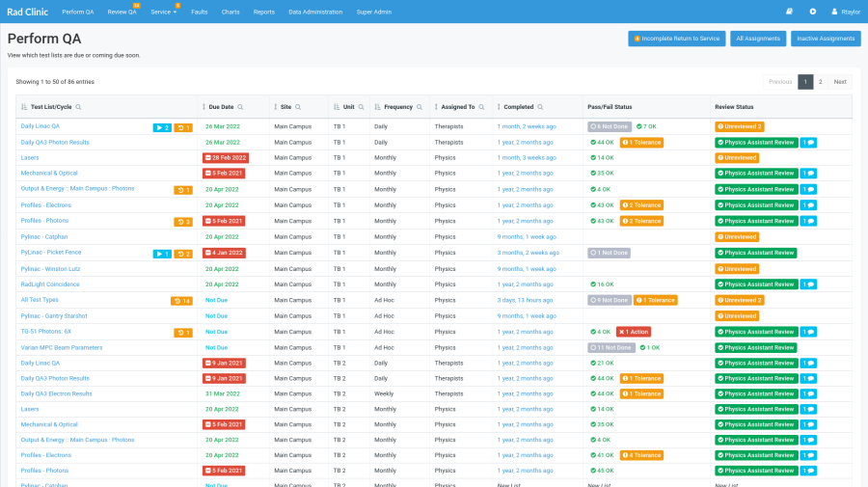Click the search icon in Test List/Cycle header
868x487 pixels.
(x=79, y=107)
